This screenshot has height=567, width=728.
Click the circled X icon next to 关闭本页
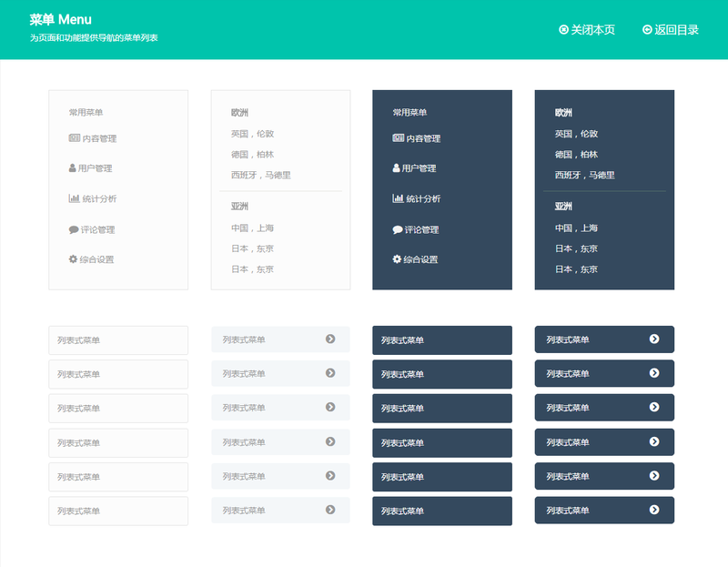[564, 30]
